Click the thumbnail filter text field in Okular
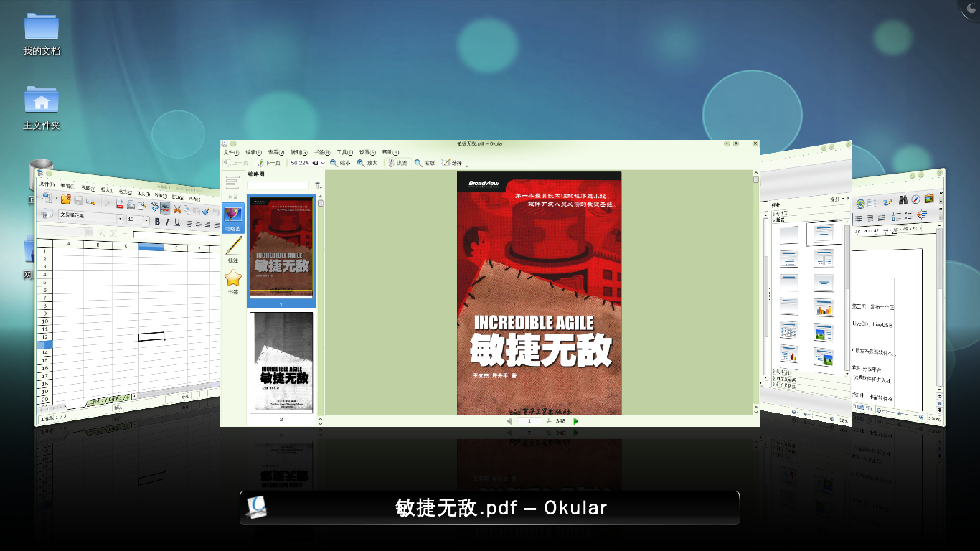Image resolution: width=980 pixels, height=551 pixels. click(x=278, y=186)
